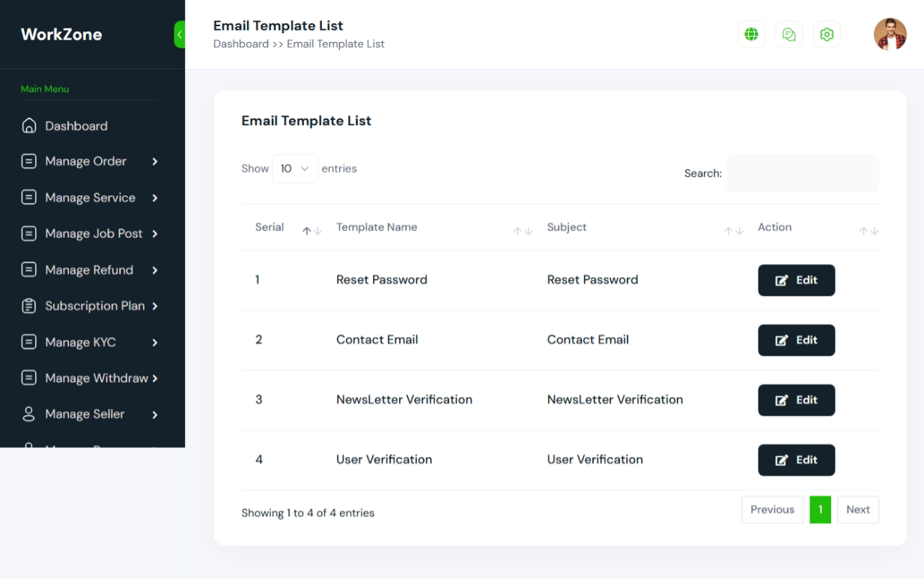Select Manage Withdraw in sidebar

(x=90, y=378)
